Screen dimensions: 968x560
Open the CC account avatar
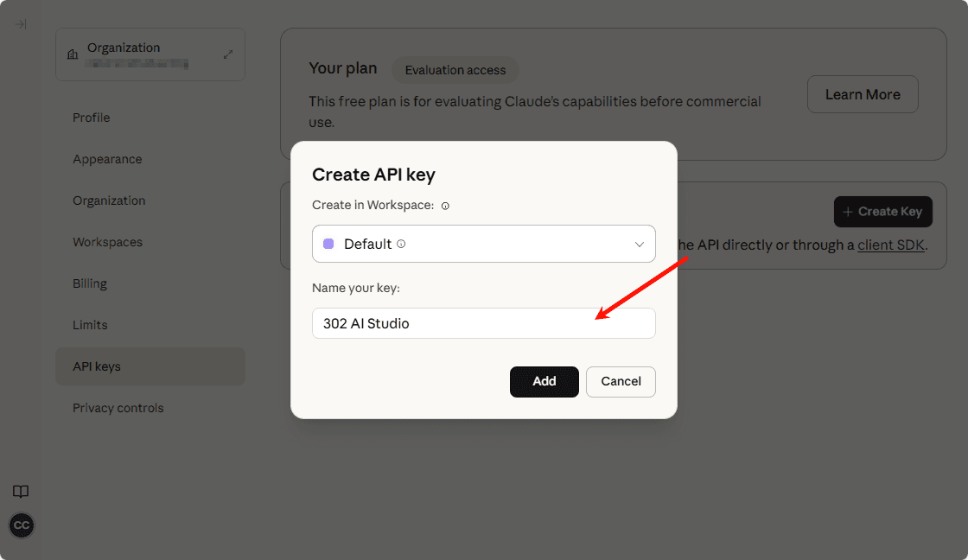(x=21, y=525)
